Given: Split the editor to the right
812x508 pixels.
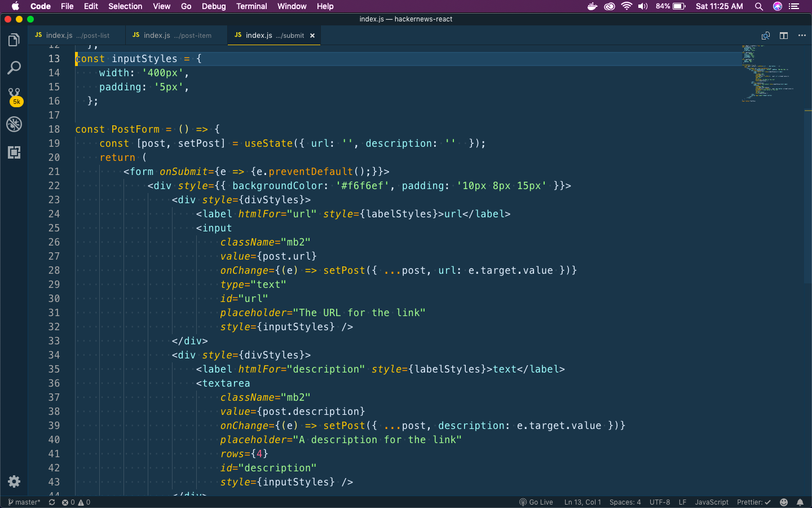Looking at the screenshot, I should [784, 36].
